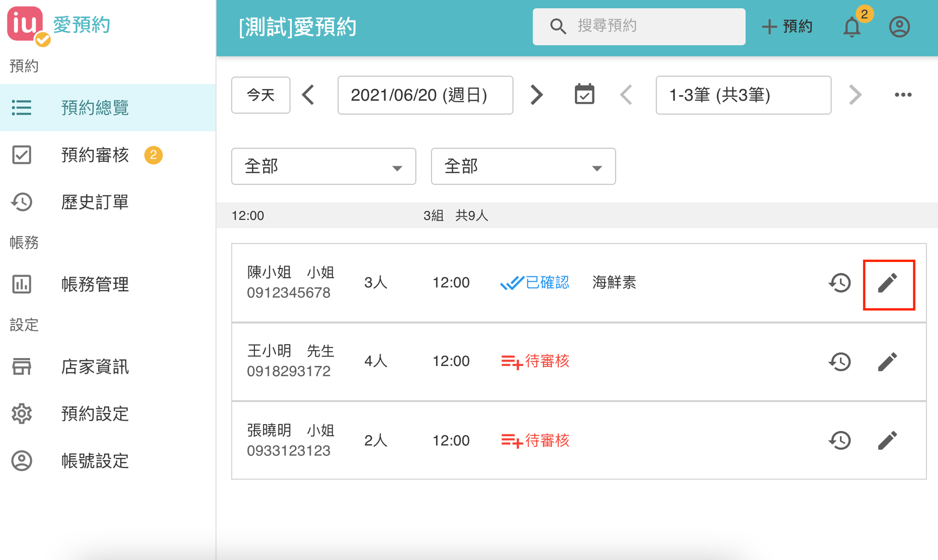Open the calendar date picker icon
Screen dimensions: 938x560
tap(584, 95)
